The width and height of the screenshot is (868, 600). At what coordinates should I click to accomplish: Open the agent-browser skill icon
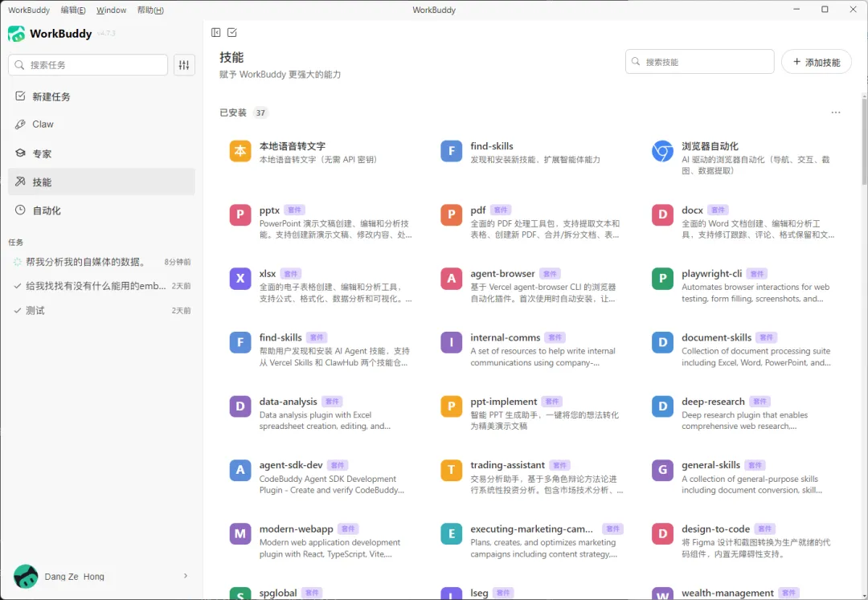pos(451,278)
